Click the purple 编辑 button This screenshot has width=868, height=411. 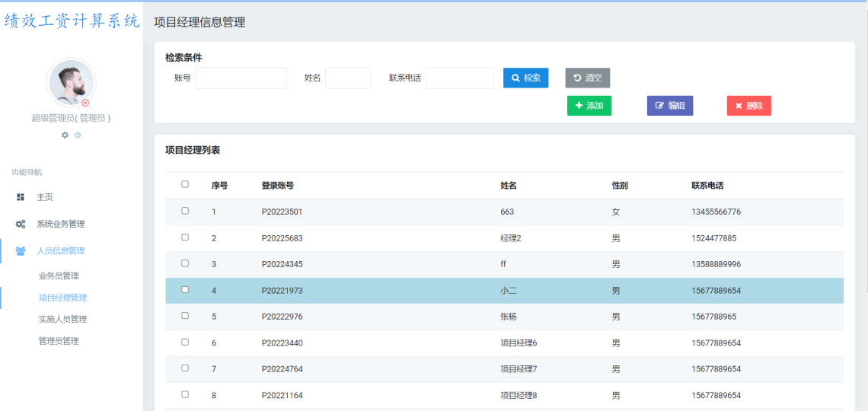pyautogui.click(x=670, y=106)
